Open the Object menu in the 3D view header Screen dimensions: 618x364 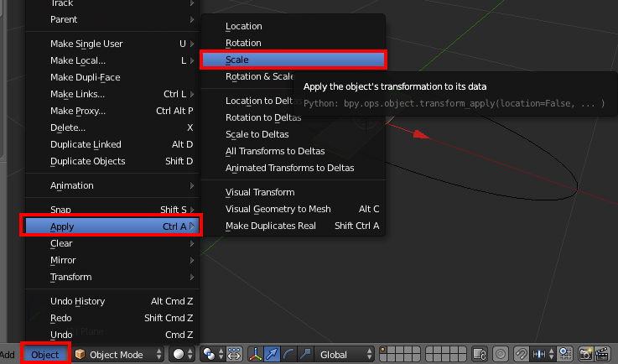[x=45, y=355]
